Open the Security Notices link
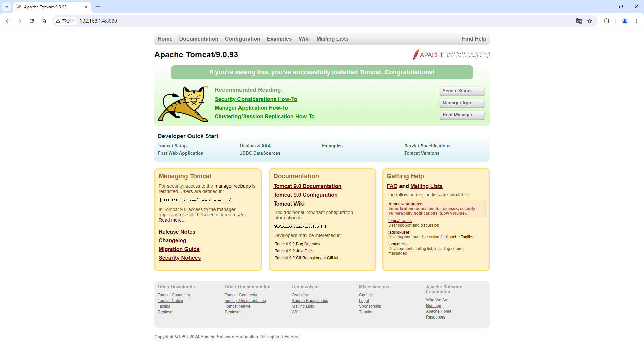 [180, 258]
